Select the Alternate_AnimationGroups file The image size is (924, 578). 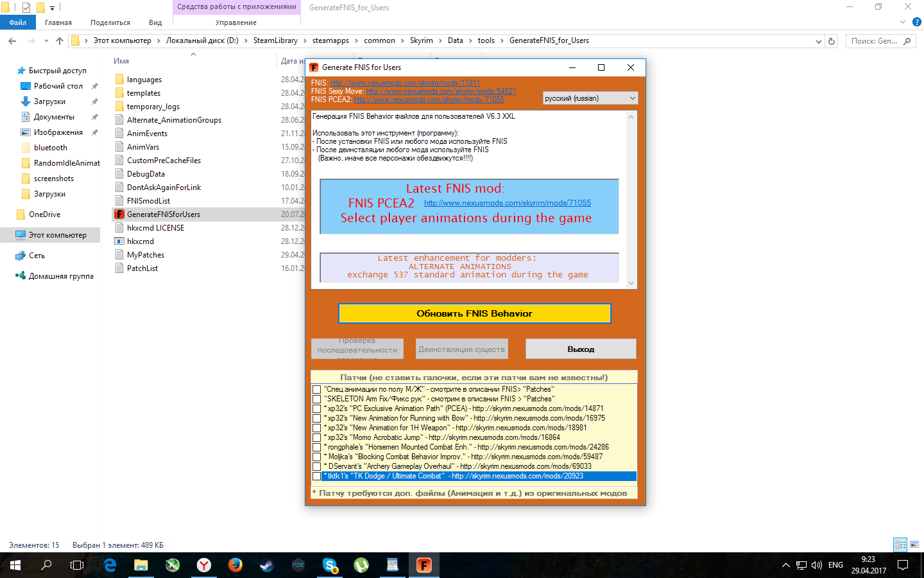coord(174,120)
